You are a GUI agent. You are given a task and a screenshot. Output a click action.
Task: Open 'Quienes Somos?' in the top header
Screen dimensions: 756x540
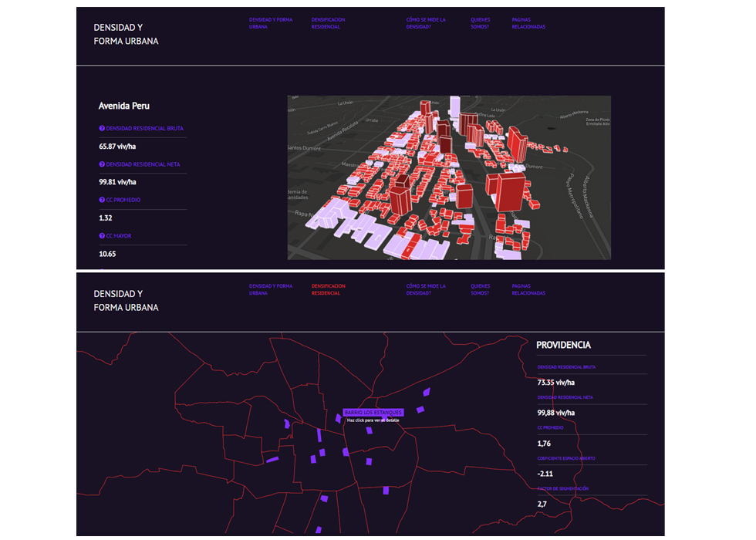tap(479, 23)
